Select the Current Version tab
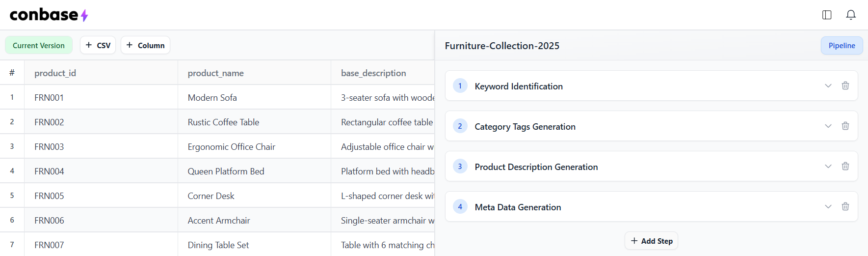The width and height of the screenshot is (868, 256). tap(39, 45)
